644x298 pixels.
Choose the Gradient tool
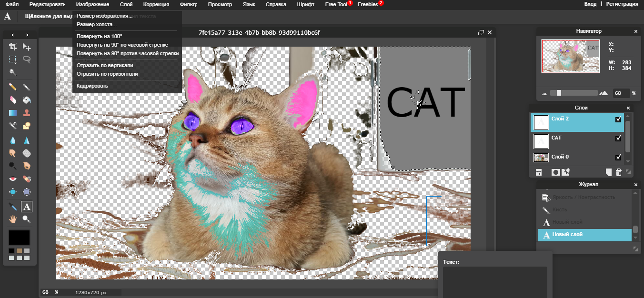(x=13, y=112)
